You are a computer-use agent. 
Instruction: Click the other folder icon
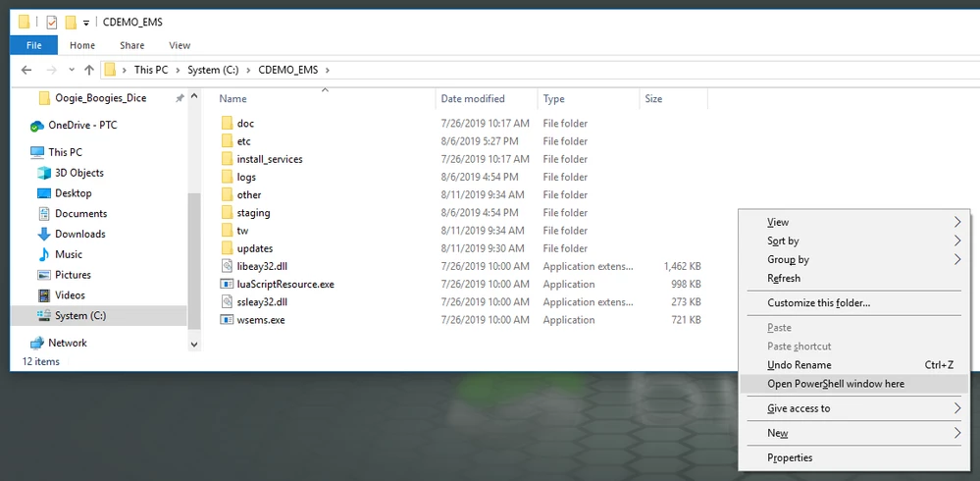pos(227,194)
